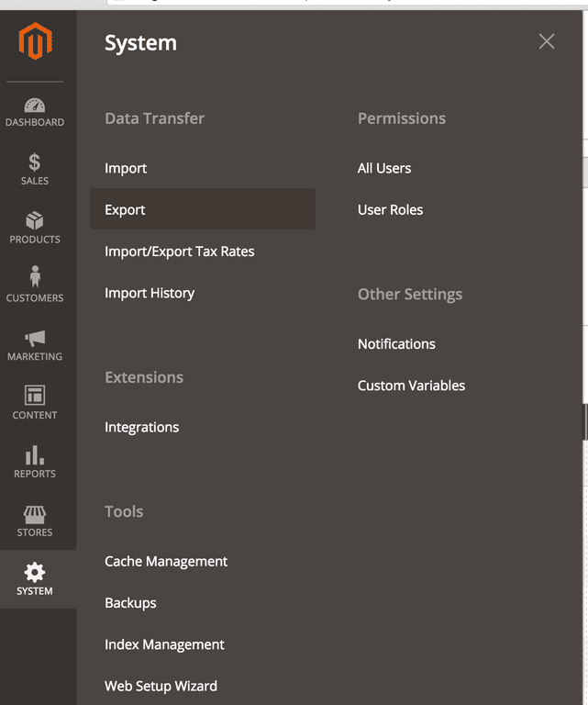Open the Dashboard gauge icon

pos(35,106)
